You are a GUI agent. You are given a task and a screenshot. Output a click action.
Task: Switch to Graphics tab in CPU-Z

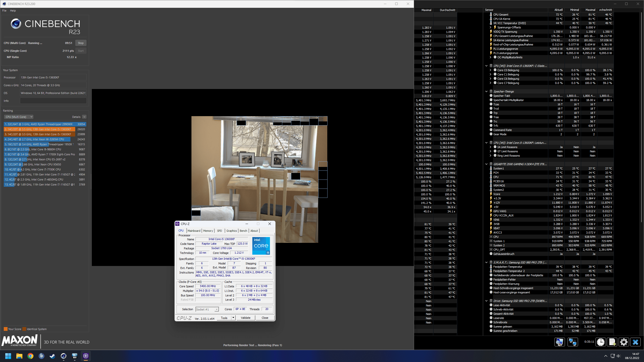[231, 231]
